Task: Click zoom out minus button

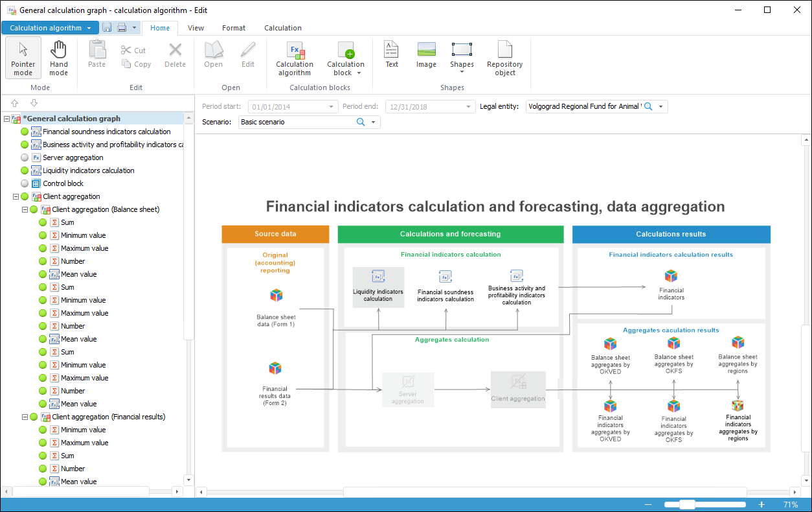Action: 648,504
